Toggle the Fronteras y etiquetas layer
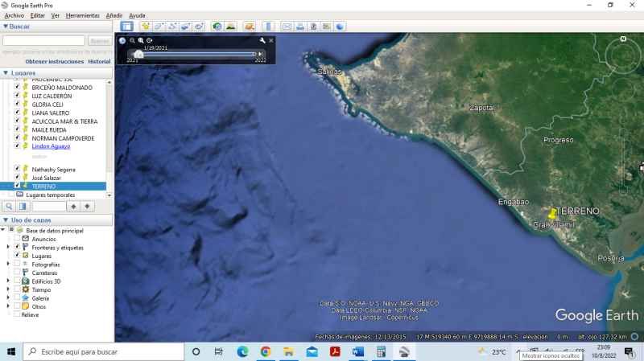644x361 pixels. tap(17, 247)
